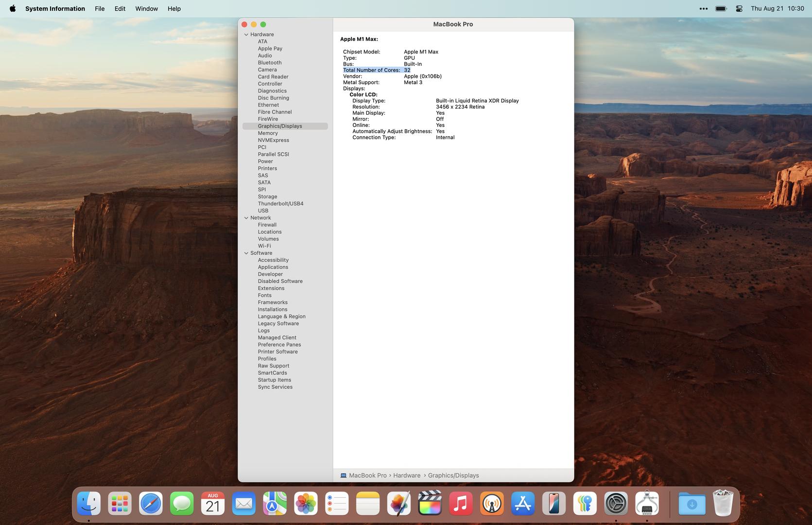The height and width of the screenshot is (525, 812).
Task: Select Card Reader in the sidebar
Action: pyautogui.click(x=273, y=77)
